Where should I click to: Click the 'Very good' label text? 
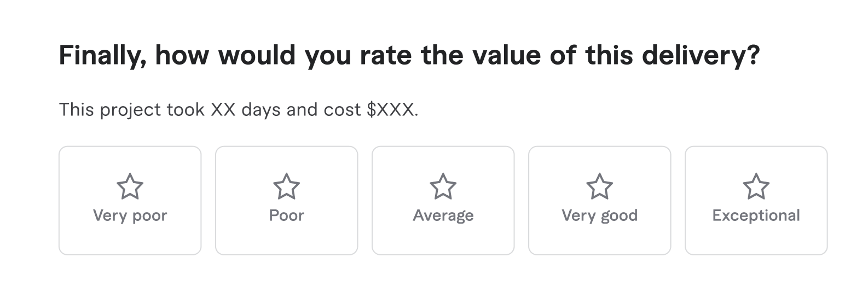599,215
